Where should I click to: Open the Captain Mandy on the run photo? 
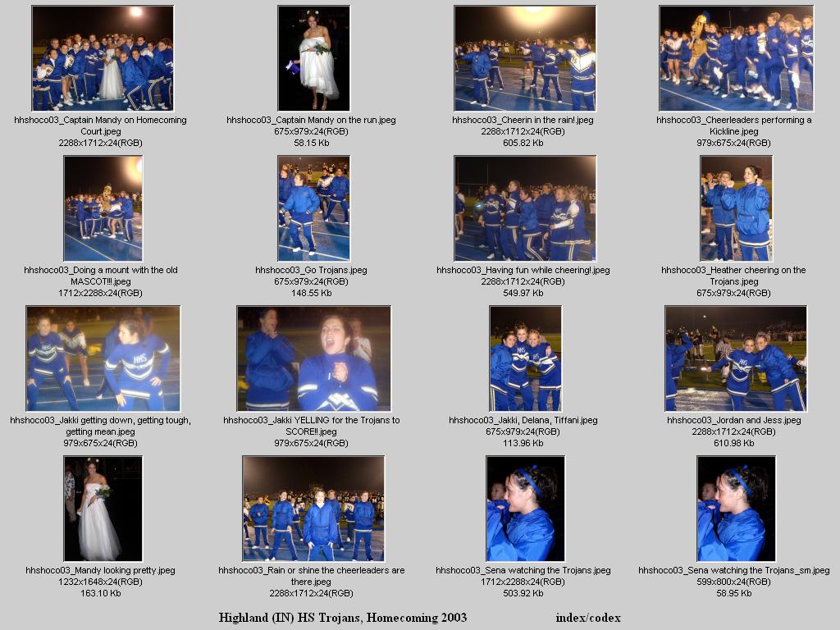pos(313,58)
